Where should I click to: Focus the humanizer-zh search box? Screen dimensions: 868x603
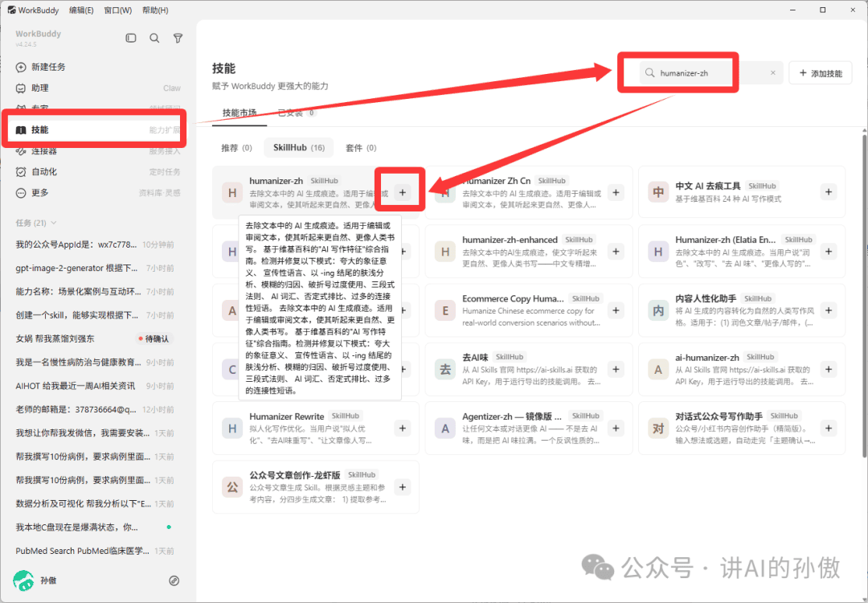(x=710, y=72)
